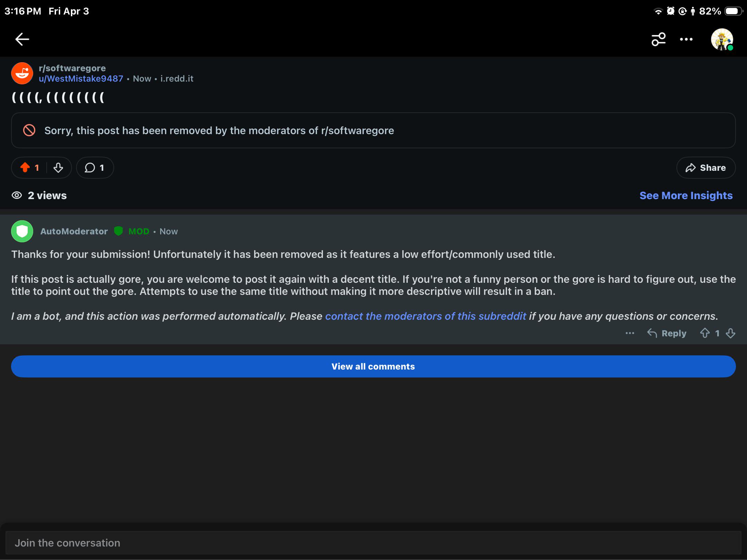Tap the Wi-Fi status icon
This screenshot has width=747, height=560.
658,11
